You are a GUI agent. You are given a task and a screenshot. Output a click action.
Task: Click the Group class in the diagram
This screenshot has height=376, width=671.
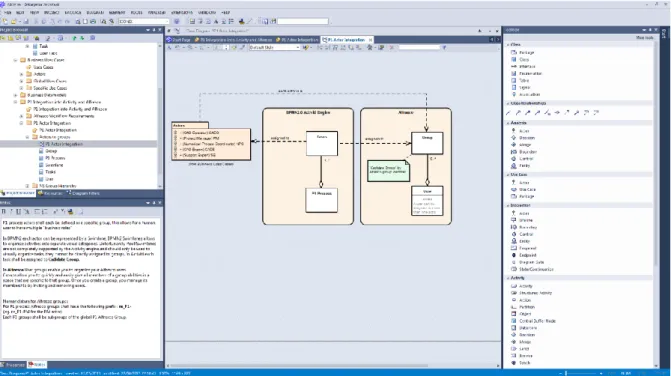(x=427, y=143)
